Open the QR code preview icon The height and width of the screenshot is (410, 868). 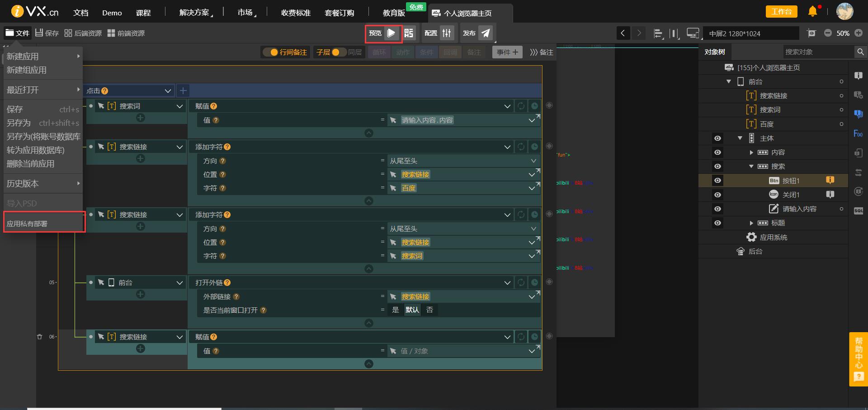click(409, 33)
